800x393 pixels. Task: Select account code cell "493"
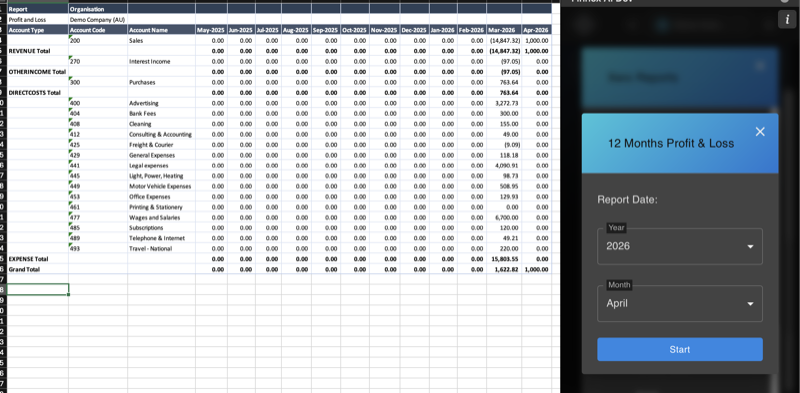98,249
